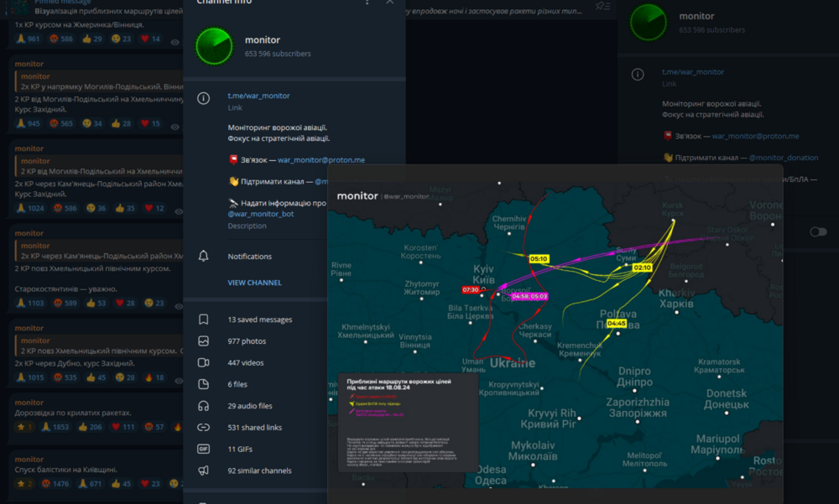Open the 13 saved messages bookmark icon

click(203, 320)
